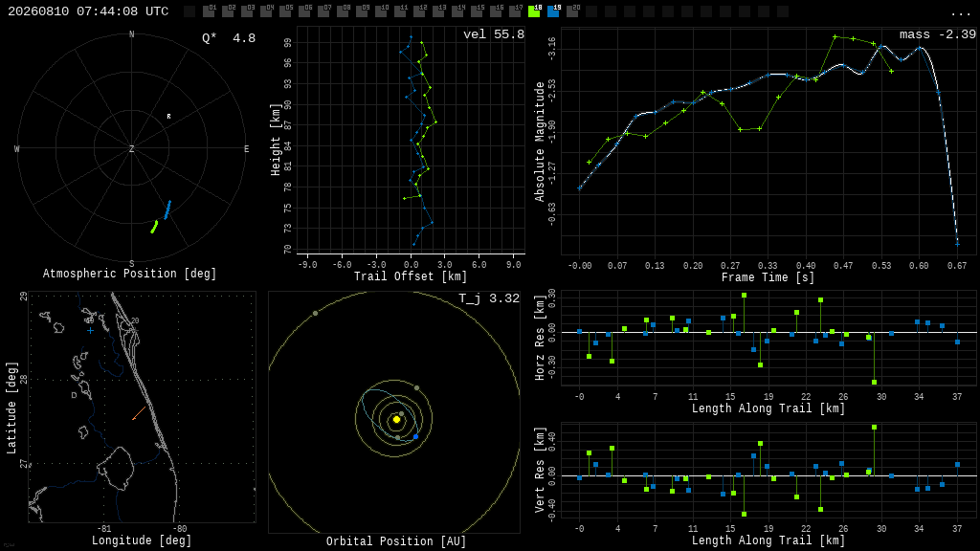Screen dimensions: 980x551
Task: Toggle station box labeled 01
Action: coord(210,11)
